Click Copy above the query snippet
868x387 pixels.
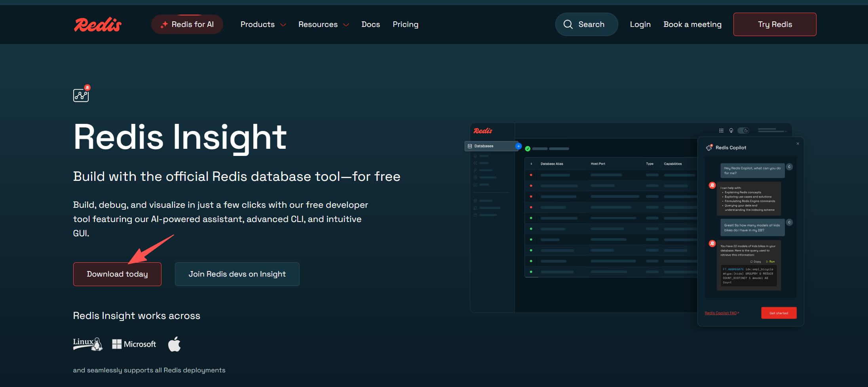(756, 262)
